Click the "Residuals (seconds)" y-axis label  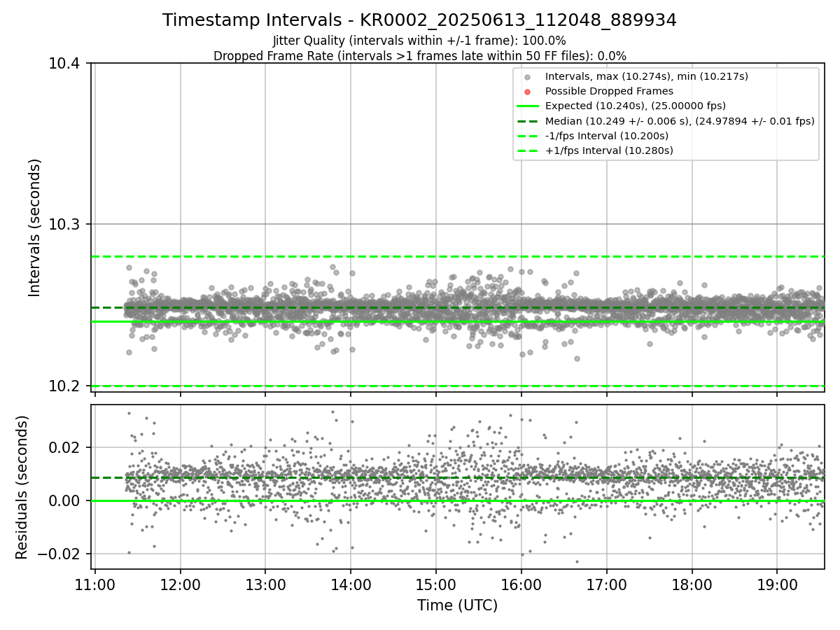(x=22, y=487)
